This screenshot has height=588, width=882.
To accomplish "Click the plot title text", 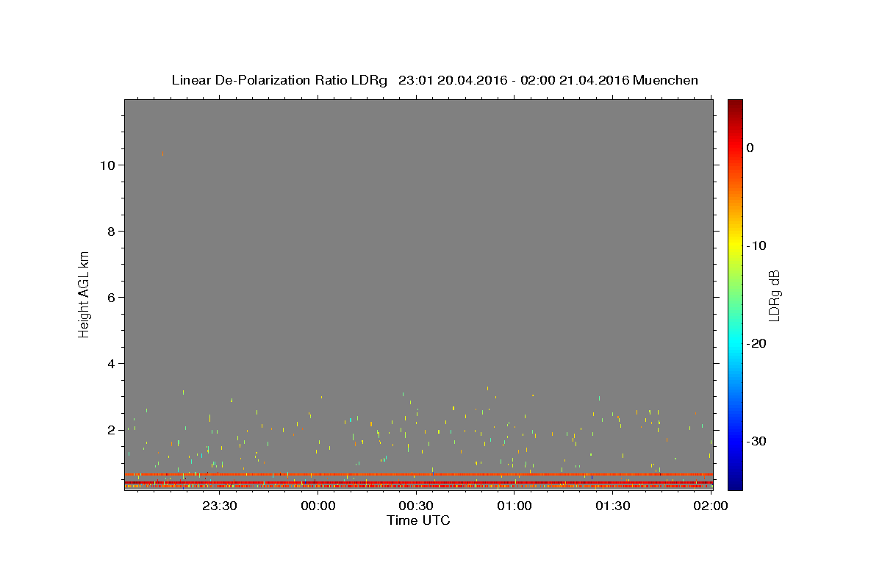I will pos(434,80).
